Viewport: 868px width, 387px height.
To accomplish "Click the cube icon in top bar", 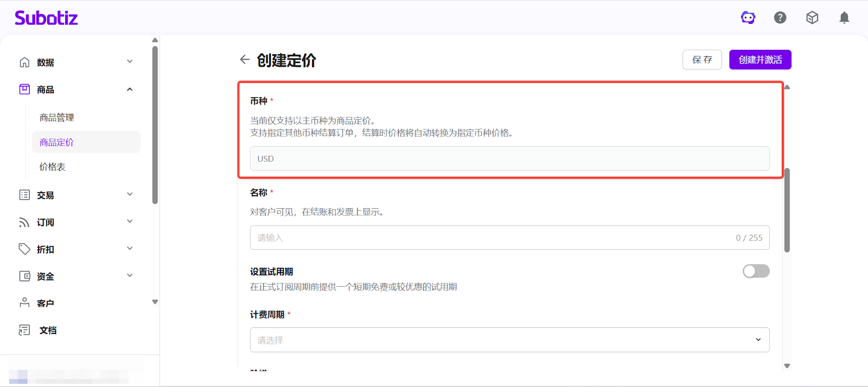I will point(812,18).
